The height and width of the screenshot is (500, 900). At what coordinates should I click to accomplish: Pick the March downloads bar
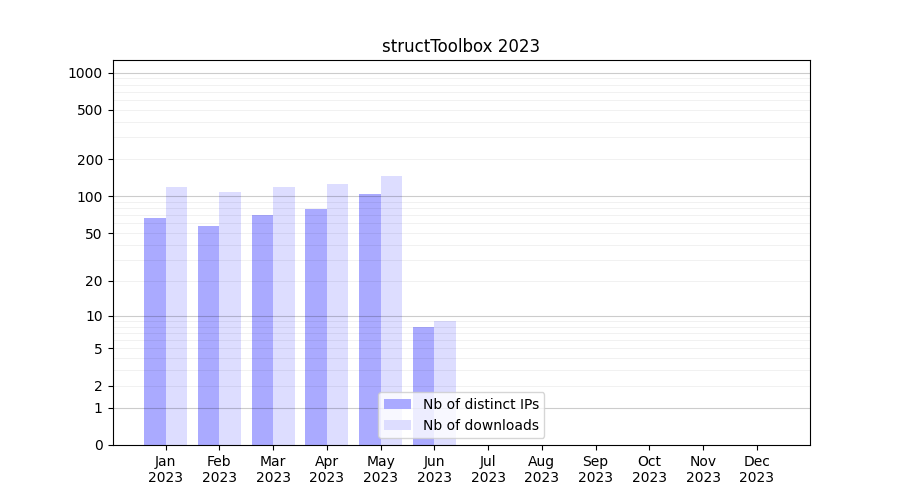pyautogui.click(x=284, y=315)
